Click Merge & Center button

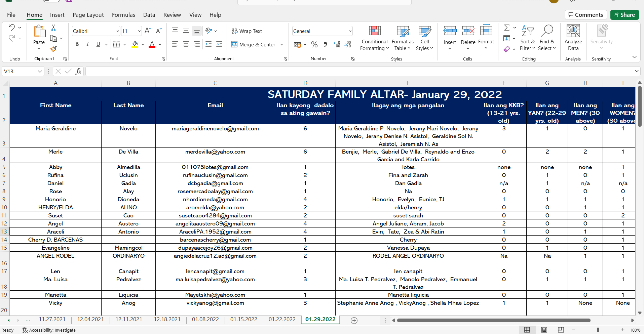pyautogui.click(x=254, y=44)
